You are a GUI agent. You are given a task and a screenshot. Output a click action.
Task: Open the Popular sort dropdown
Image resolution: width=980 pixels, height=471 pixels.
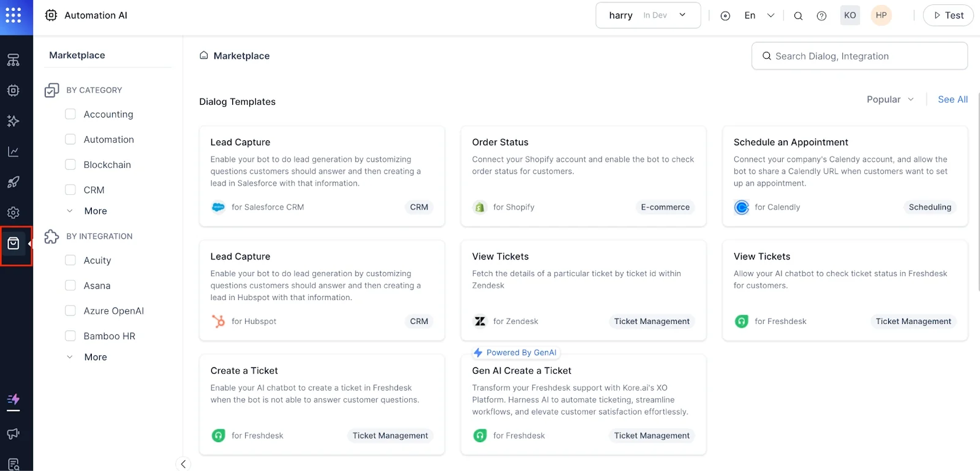890,99
